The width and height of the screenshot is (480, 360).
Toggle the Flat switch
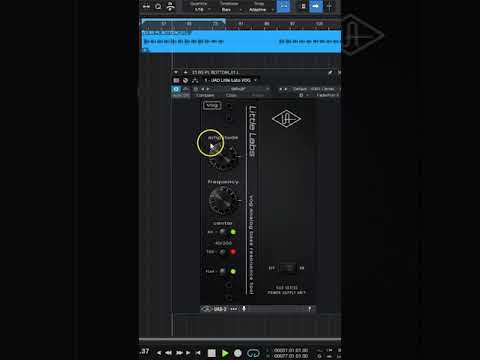[x=223, y=271]
